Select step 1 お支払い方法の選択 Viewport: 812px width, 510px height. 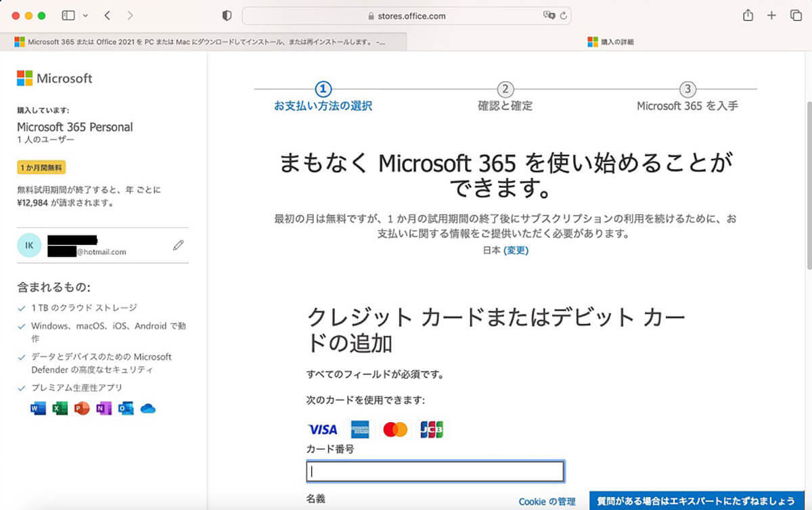tap(323, 97)
